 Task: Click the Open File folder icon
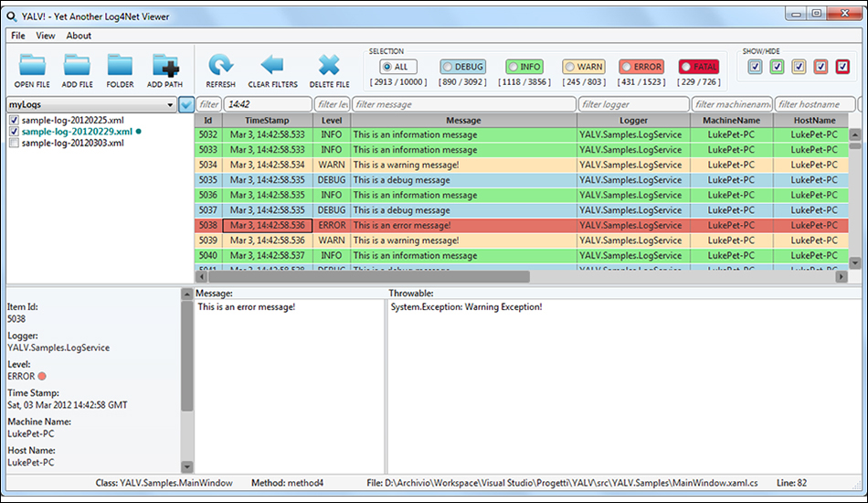pyautogui.click(x=32, y=65)
